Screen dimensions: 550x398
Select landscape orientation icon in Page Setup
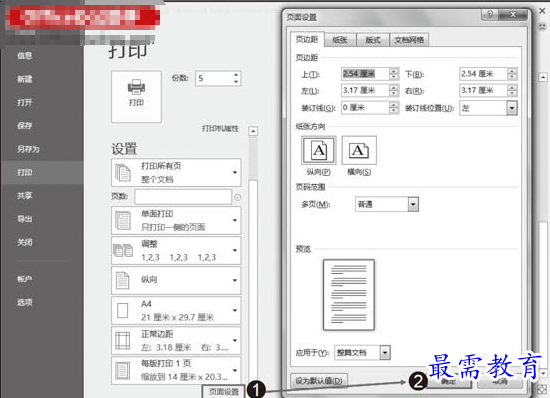pos(359,150)
